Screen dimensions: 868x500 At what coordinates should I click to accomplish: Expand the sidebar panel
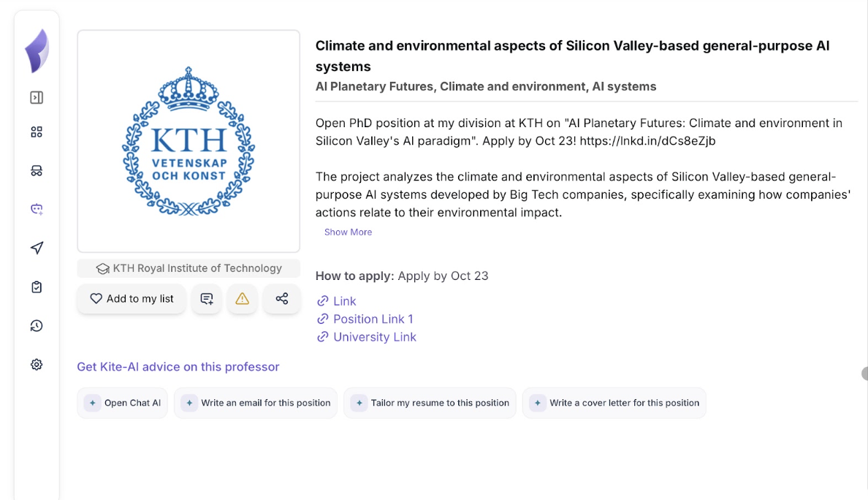point(37,97)
